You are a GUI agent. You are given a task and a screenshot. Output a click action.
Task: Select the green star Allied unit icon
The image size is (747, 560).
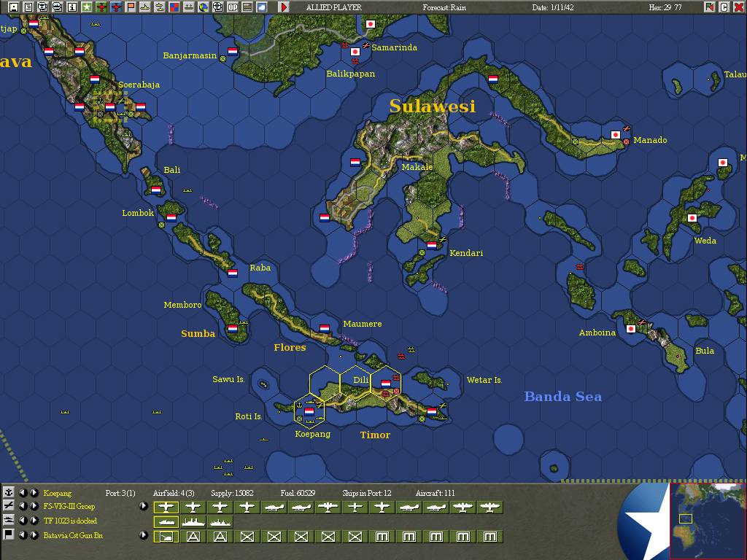(x=88, y=7)
